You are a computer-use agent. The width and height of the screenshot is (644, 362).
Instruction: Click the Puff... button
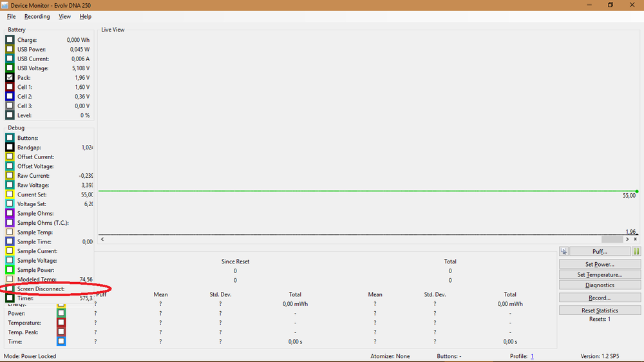pos(600,251)
